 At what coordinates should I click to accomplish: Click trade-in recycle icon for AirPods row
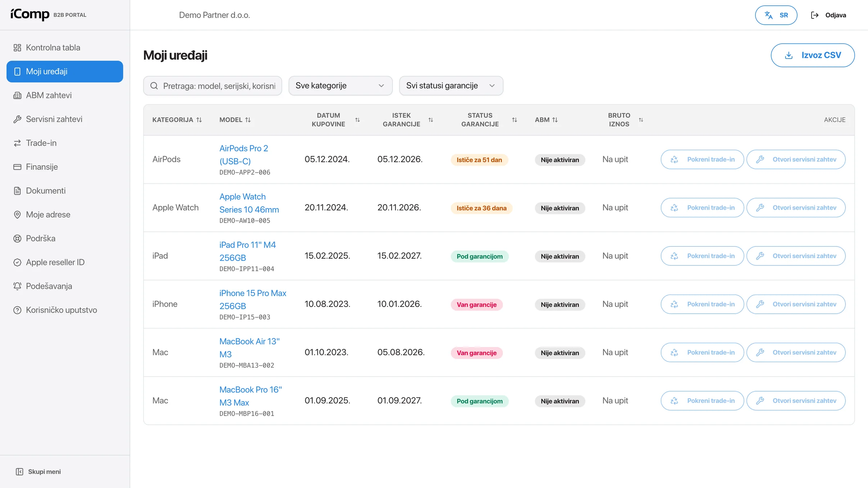(674, 159)
